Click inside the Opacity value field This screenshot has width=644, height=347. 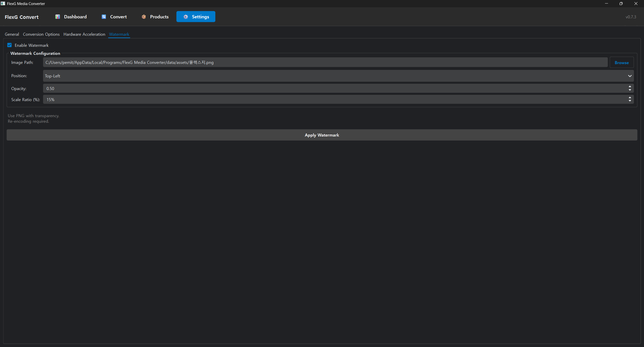327,89
